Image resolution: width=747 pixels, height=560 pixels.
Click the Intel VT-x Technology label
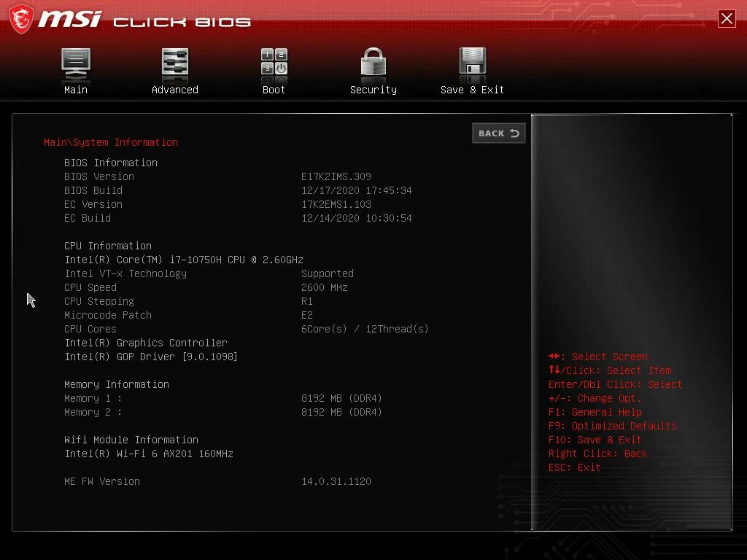tap(125, 273)
